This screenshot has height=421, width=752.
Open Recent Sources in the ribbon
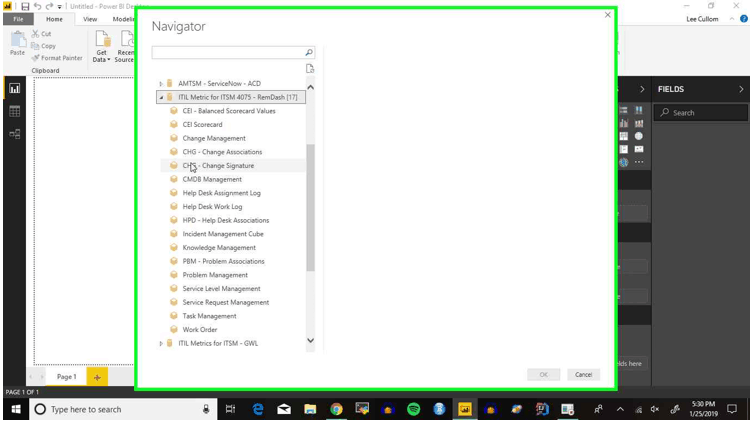125,46
